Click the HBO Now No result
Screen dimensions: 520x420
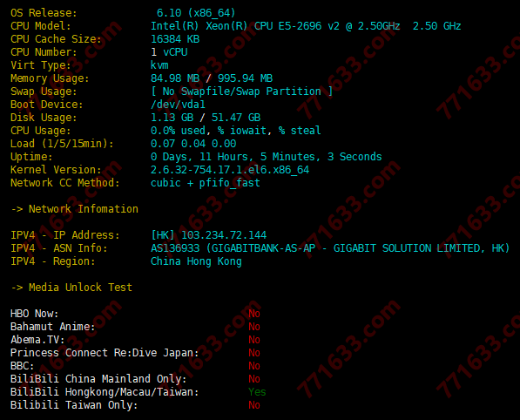pos(254,314)
